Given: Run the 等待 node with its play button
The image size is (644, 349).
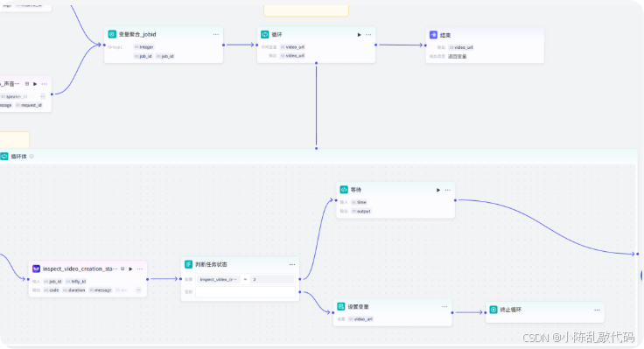Looking at the screenshot, I should 438,190.
